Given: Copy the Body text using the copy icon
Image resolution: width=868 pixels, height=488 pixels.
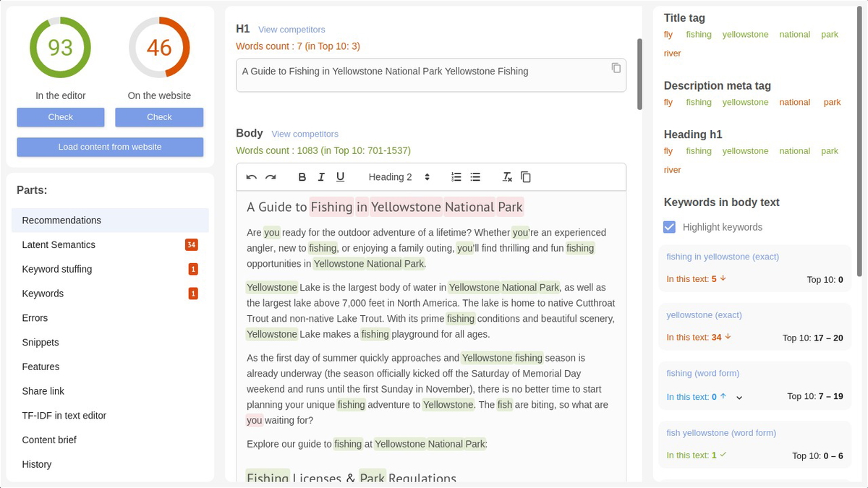Looking at the screenshot, I should coord(526,176).
